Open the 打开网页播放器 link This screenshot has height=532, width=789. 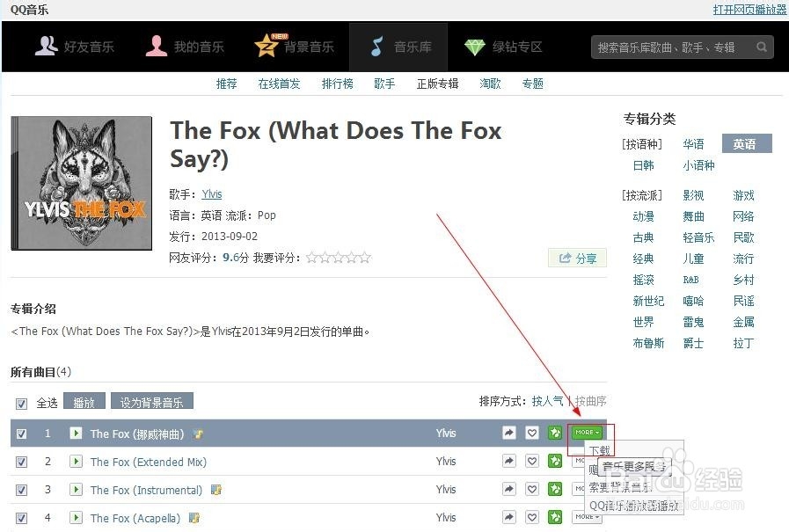[749, 10]
